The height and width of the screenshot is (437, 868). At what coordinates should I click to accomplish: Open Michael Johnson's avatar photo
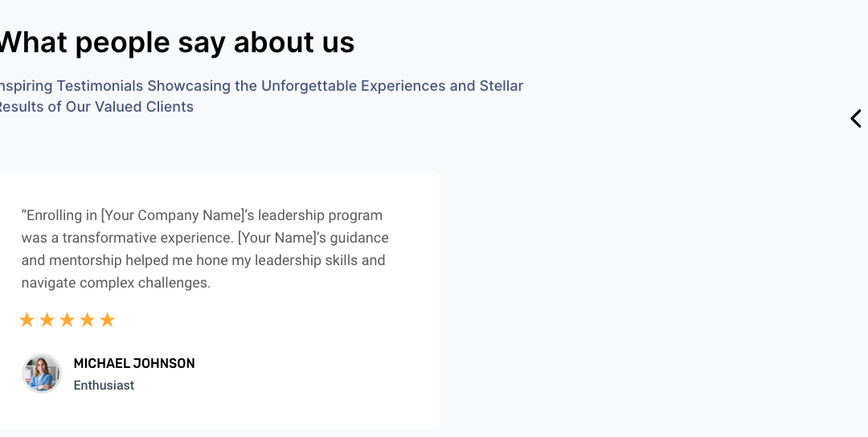tap(42, 374)
